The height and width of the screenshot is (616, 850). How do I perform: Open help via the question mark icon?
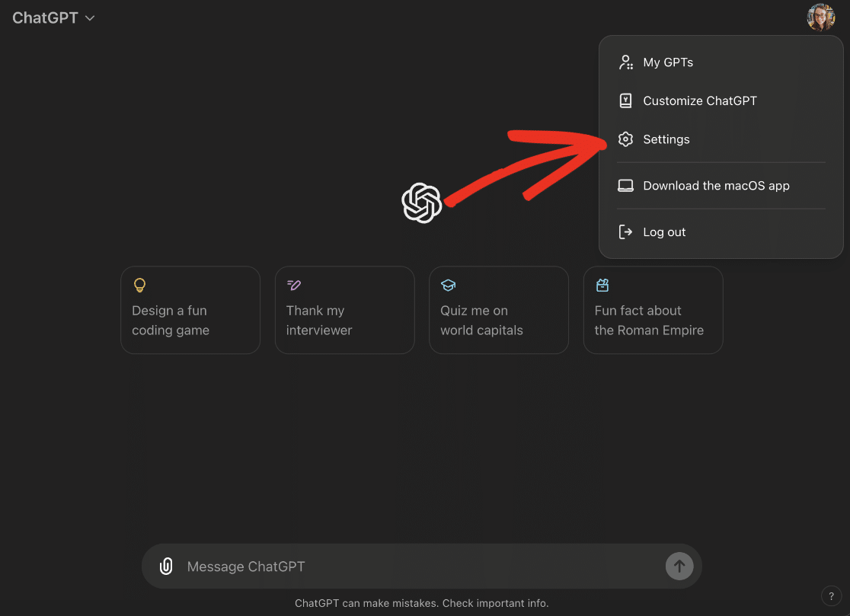[x=831, y=596]
